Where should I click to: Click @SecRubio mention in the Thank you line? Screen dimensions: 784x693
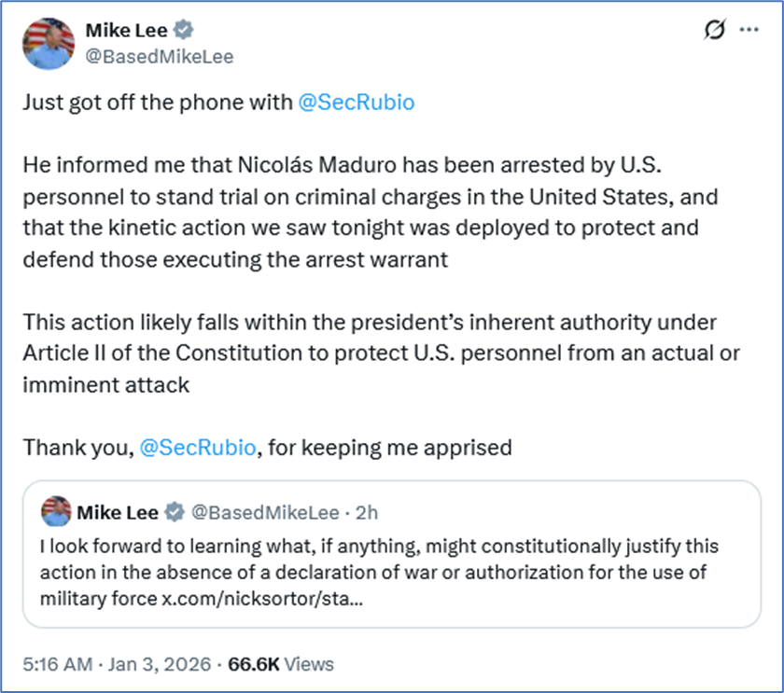pyautogui.click(x=197, y=448)
